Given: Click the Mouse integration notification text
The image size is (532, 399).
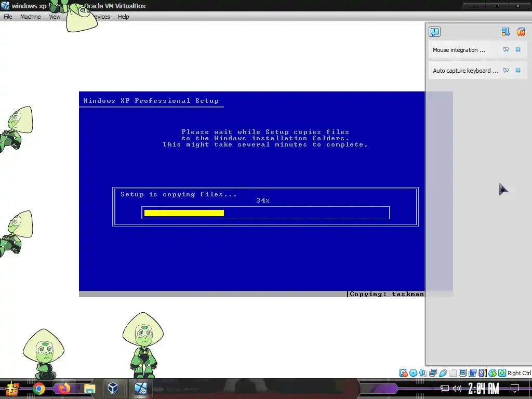Looking at the screenshot, I should pos(459,50).
